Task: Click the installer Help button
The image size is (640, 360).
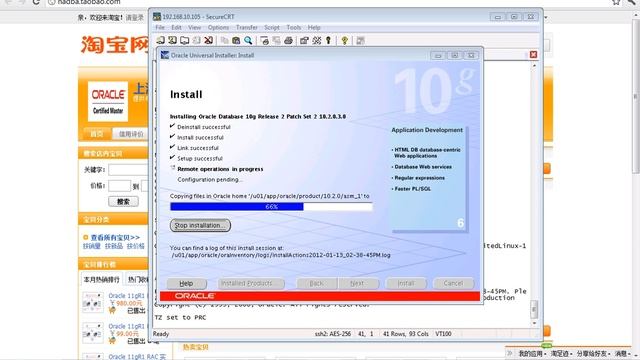Action: pos(187,283)
